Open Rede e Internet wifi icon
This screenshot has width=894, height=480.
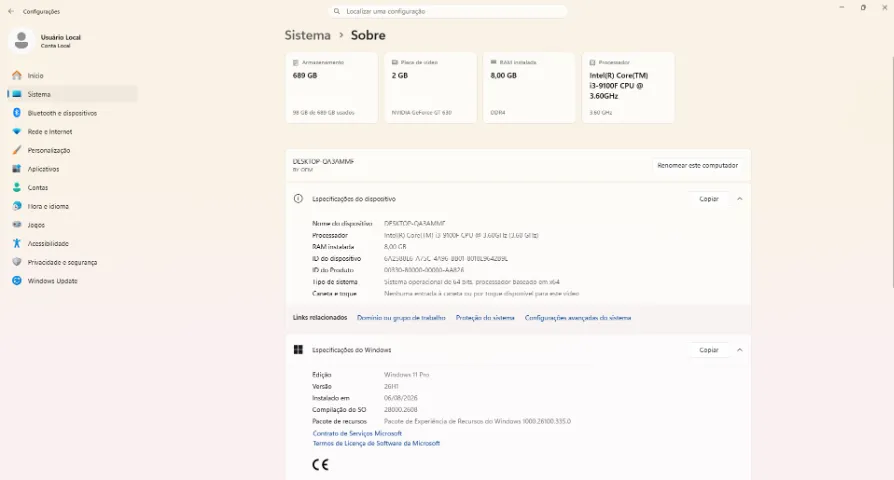(17, 132)
